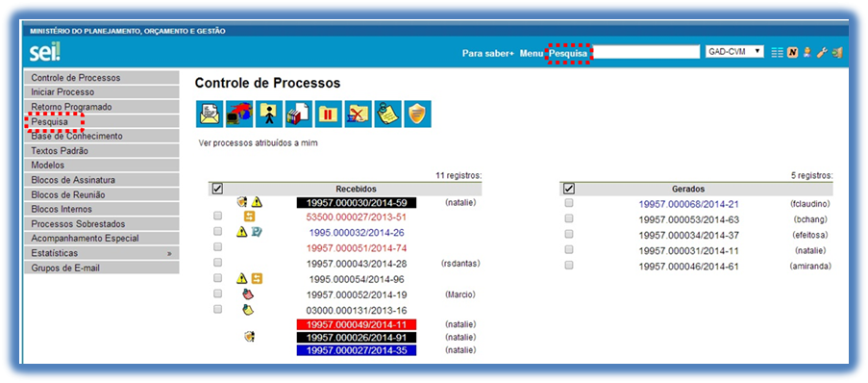Check the box for process 19957.000053/2014-63

tap(568, 218)
